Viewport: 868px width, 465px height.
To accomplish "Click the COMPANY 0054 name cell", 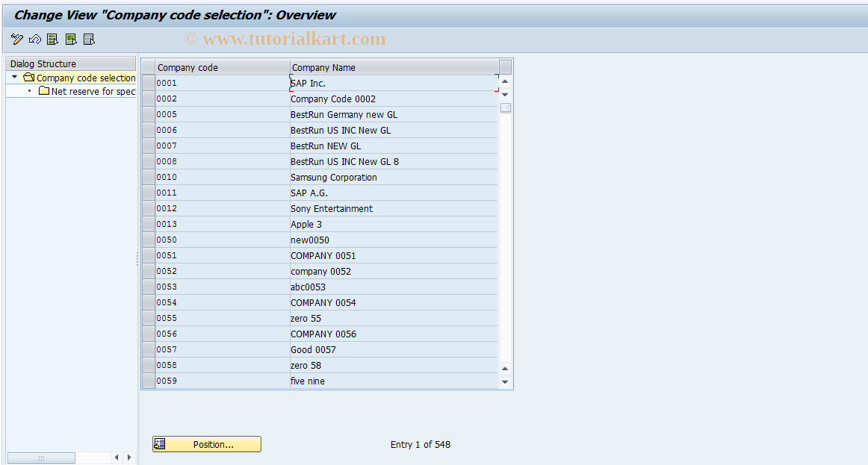I will (394, 302).
